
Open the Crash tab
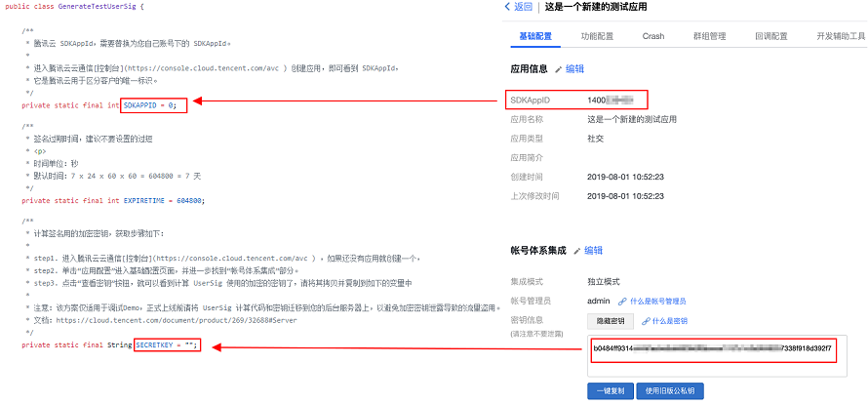click(653, 36)
